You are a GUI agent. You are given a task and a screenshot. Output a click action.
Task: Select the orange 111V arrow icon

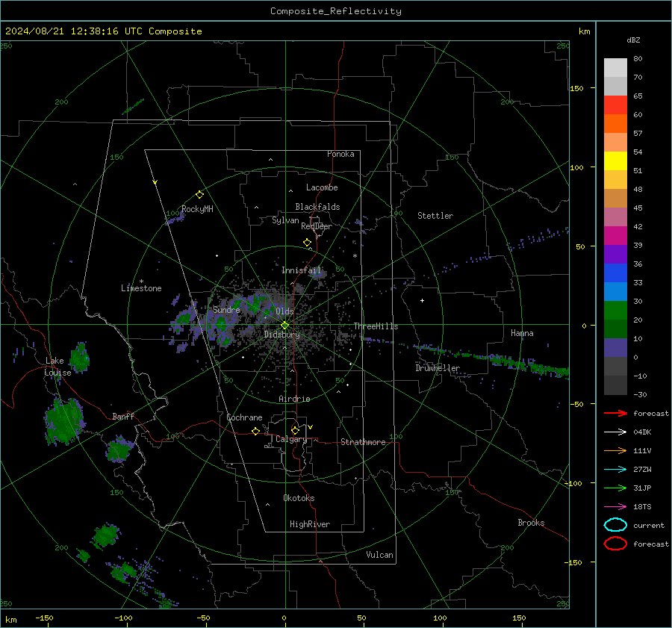coord(615,450)
